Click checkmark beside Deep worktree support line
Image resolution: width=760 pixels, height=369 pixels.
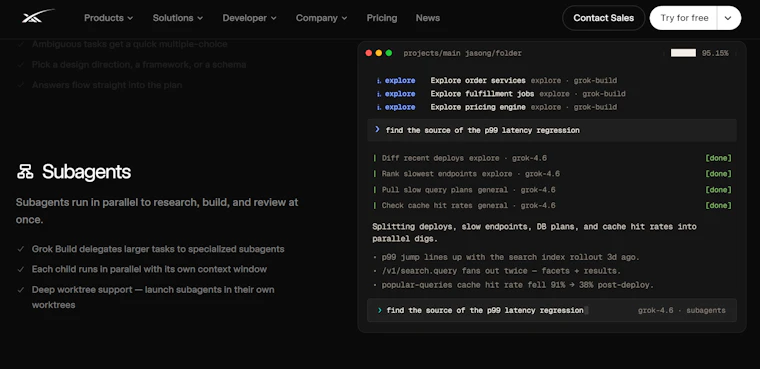tap(21, 289)
